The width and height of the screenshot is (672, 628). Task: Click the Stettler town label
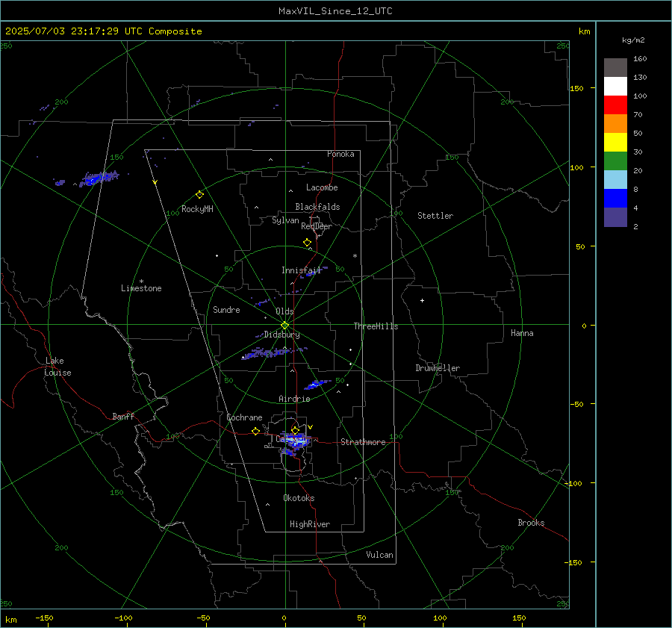click(x=435, y=216)
